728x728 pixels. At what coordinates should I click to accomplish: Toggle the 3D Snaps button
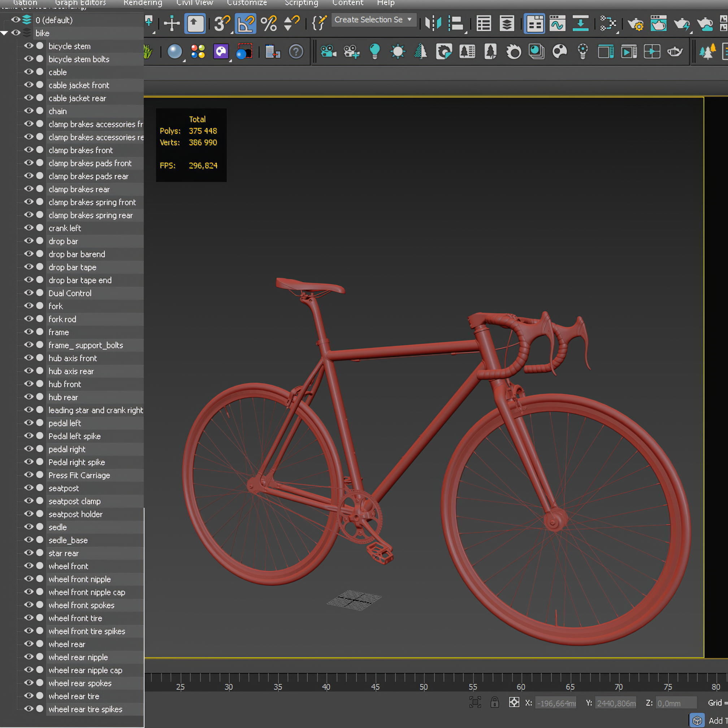[222, 23]
